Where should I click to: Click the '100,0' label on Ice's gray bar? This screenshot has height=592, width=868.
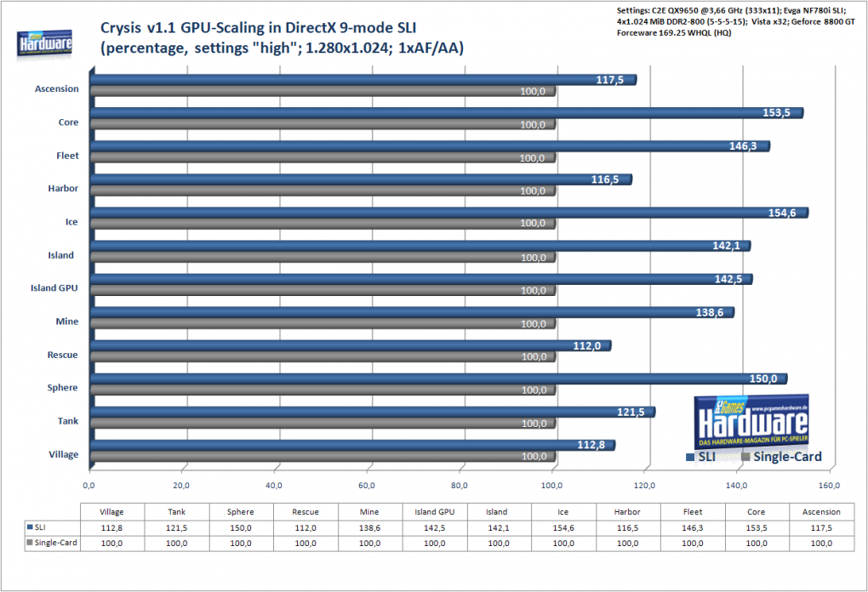(x=533, y=223)
